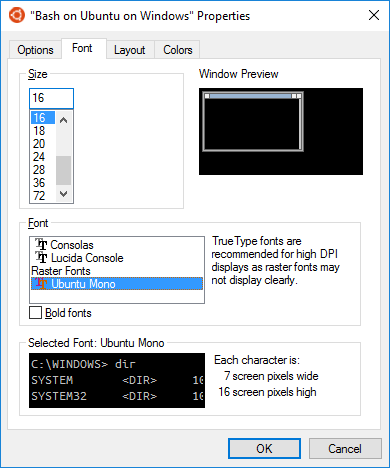Image resolution: width=390 pixels, height=468 pixels.
Task: Switch to the Options tab
Action: click(x=35, y=50)
